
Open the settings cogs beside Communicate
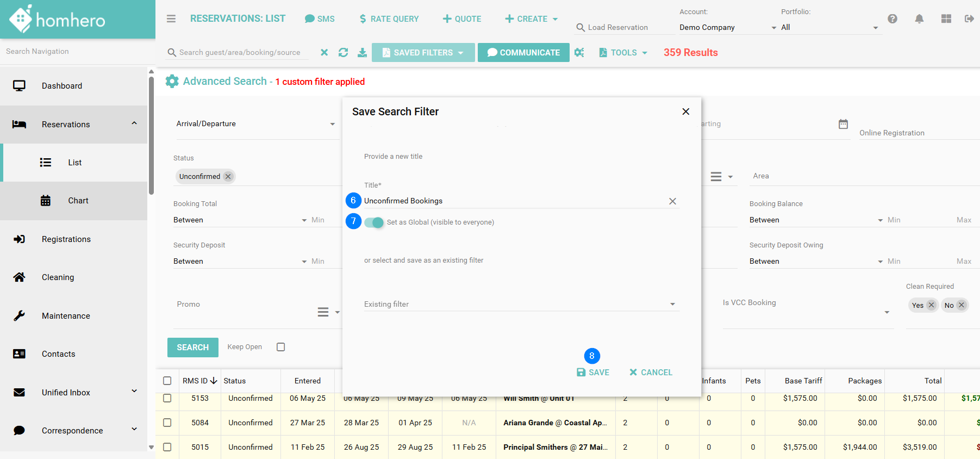(x=579, y=53)
